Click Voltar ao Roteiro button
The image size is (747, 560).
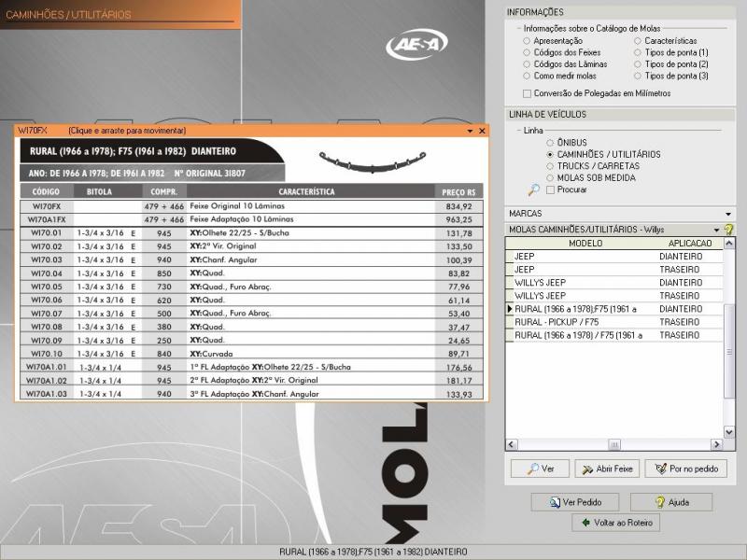click(x=616, y=523)
